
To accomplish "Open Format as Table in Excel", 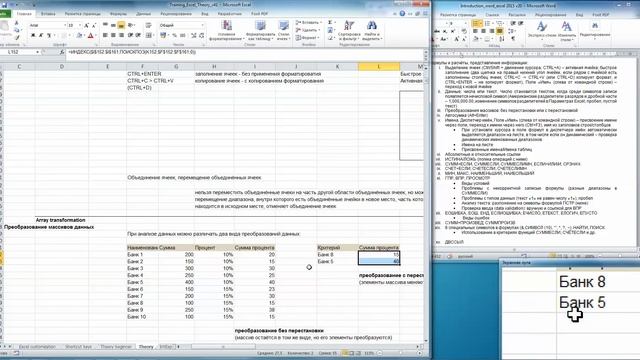I will click(260, 30).
